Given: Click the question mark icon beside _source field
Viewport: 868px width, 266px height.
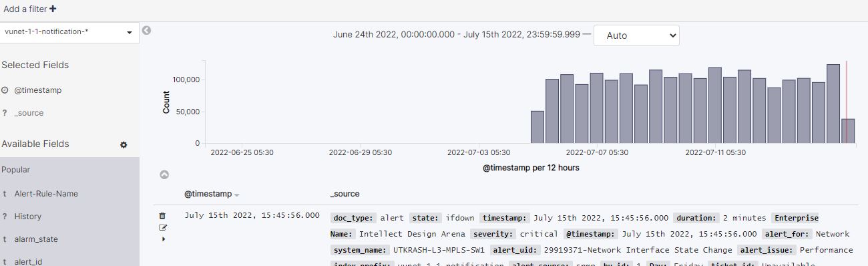Looking at the screenshot, I should coord(5,113).
